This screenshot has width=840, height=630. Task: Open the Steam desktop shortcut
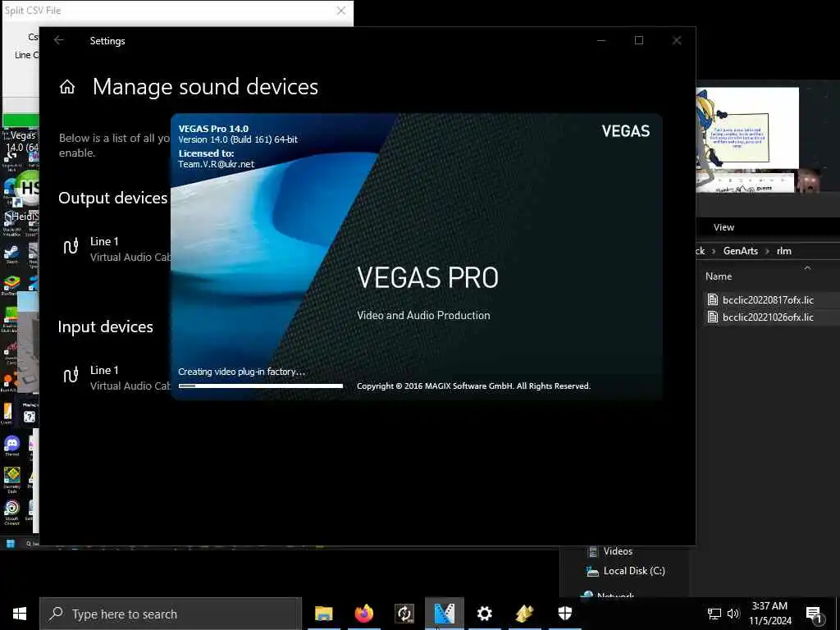(x=11, y=253)
